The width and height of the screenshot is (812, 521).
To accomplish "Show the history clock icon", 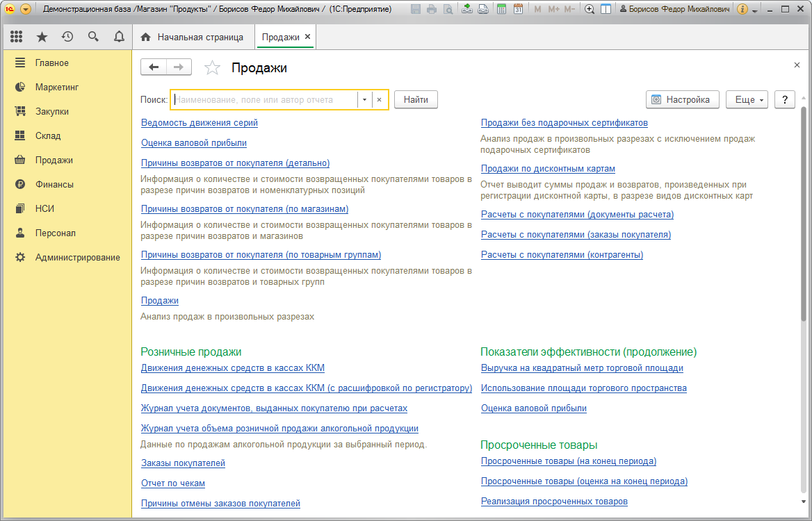I will click(x=67, y=37).
